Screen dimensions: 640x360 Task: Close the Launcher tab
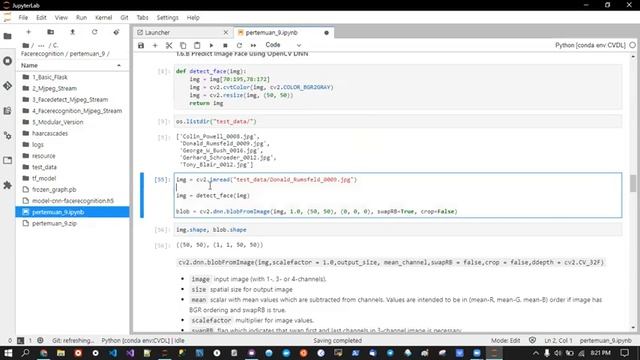[226, 33]
